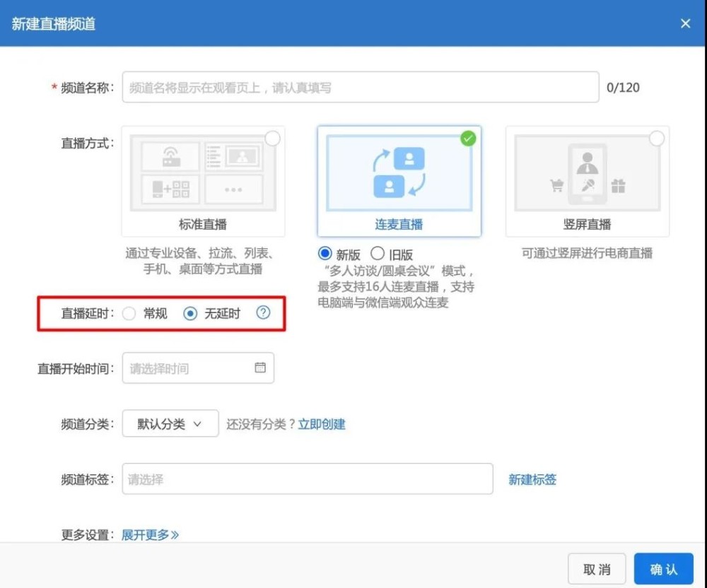
Task: Select the 标准直播 circle in card corner
Action: click(272, 139)
